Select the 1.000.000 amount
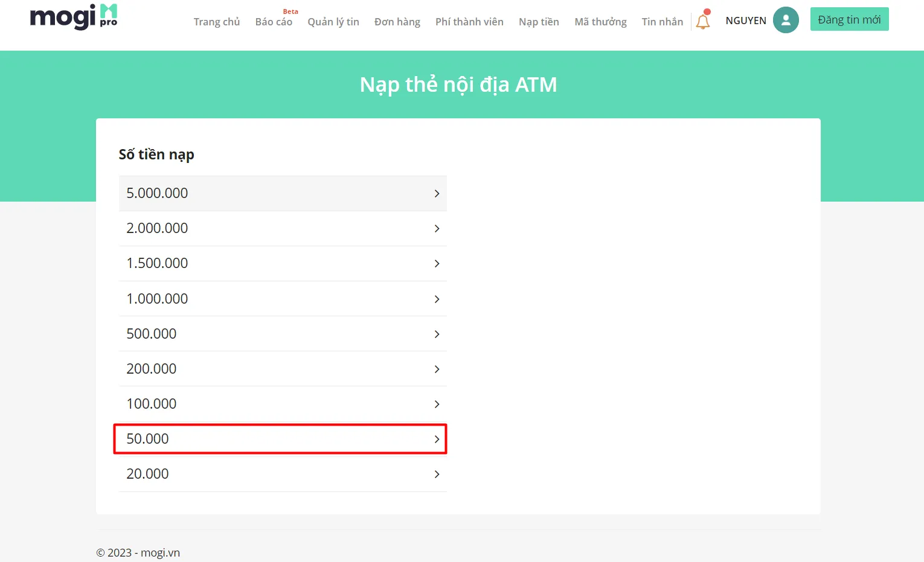The width and height of the screenshot is (924, 562). tap(283, 299)
